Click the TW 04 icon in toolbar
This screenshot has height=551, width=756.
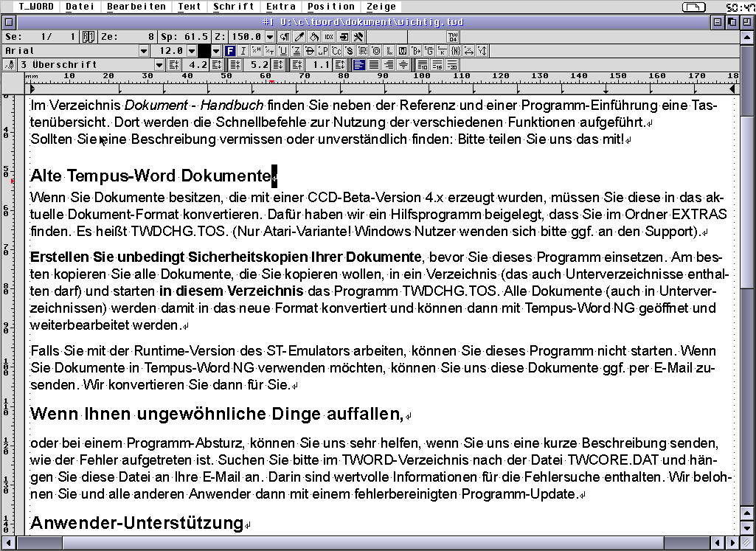pos(453,36)
